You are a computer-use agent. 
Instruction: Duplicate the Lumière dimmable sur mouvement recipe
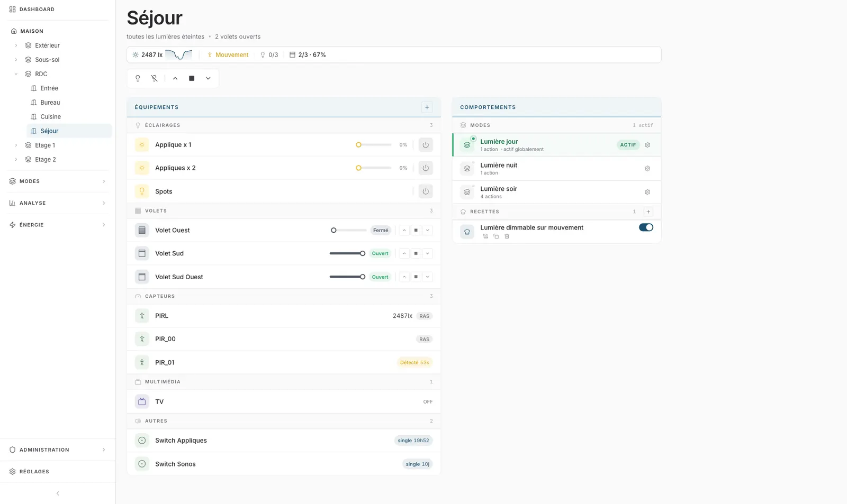pos(496,236)
